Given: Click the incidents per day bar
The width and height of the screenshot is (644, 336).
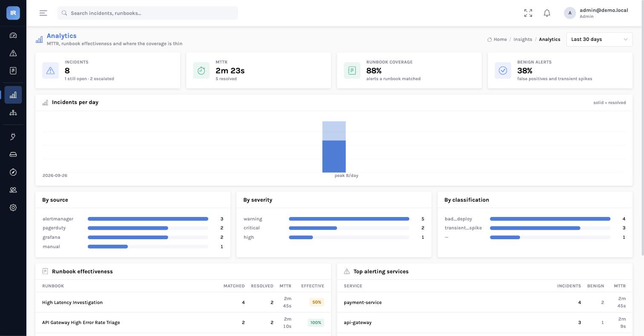Looking at the screenshot, I should pos(334,147).
